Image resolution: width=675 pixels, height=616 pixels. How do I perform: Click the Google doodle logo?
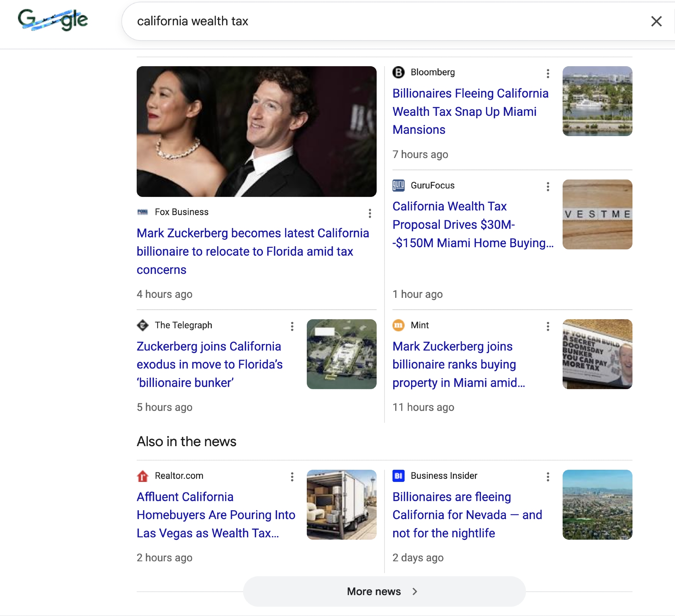pyautogui.click(x=53, y=20)
